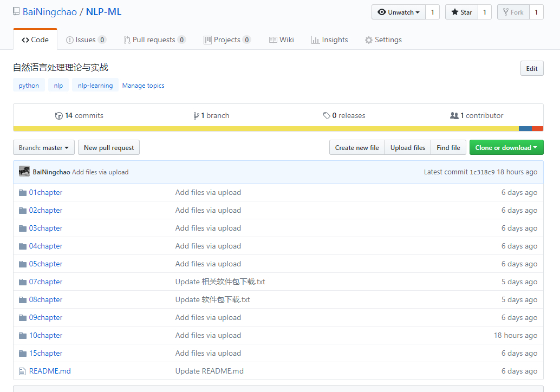Image resolution: width=560 pixels, height=392 pixels.
Task: Open the watchers count next to Unwatch
Action: click(433, 12)
